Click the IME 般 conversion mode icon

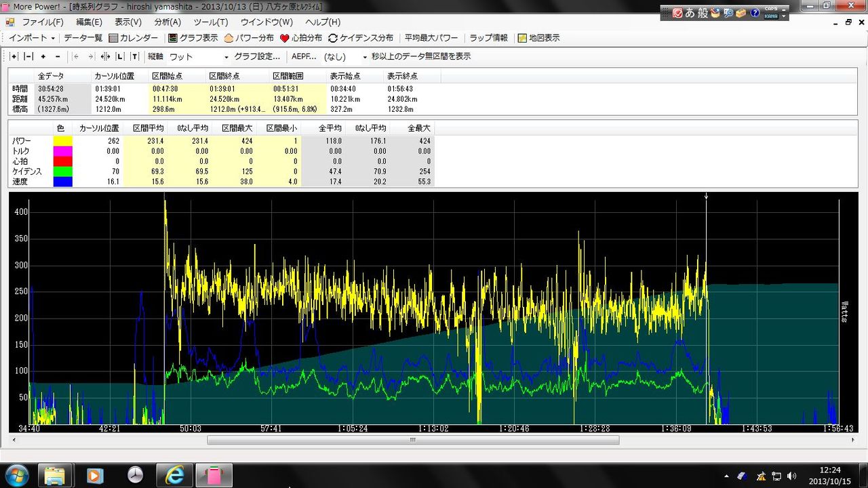coord(703,13)
